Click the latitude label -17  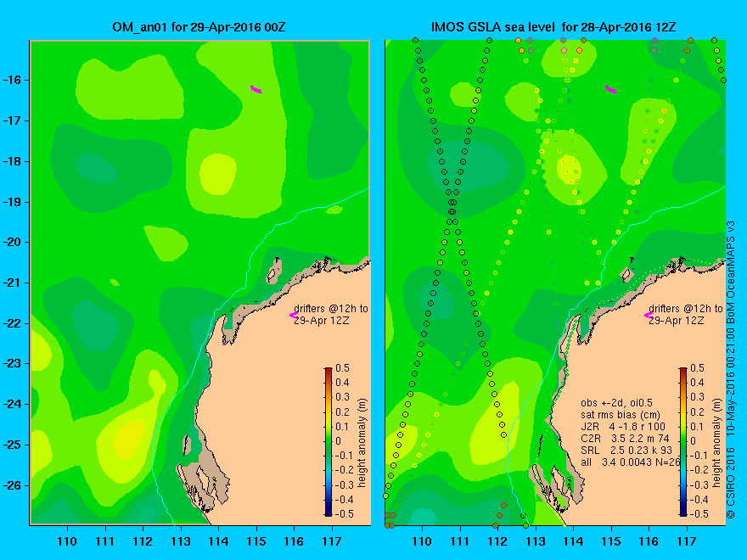coord(13,120)
